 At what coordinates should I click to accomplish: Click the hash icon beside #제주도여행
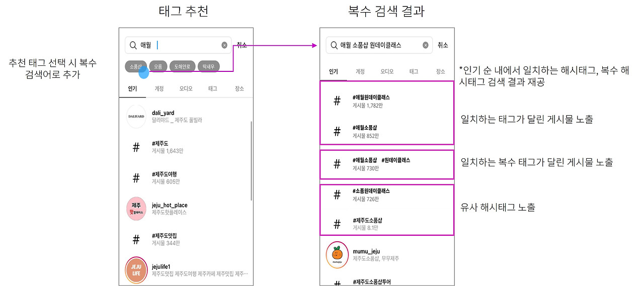point(136,178)
